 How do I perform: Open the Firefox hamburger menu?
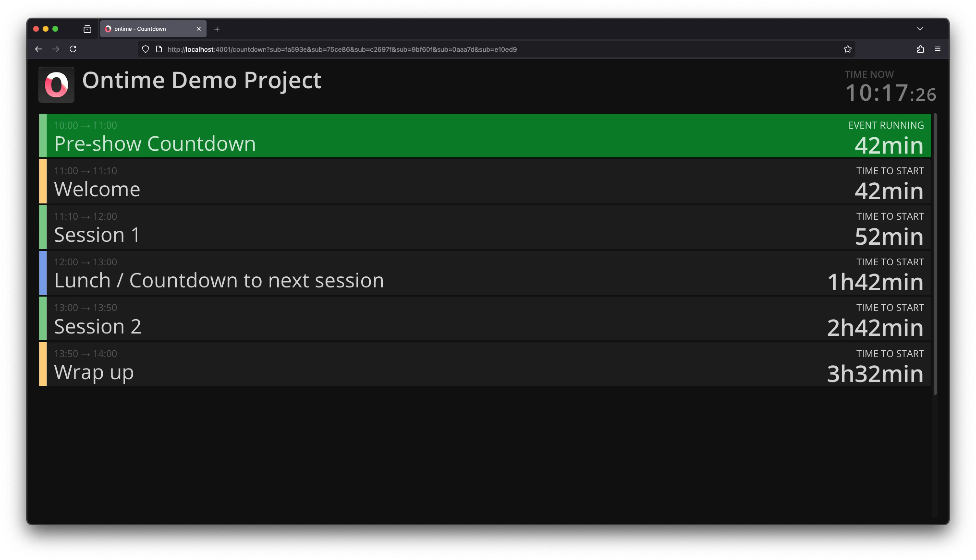[x=938, y=49]
